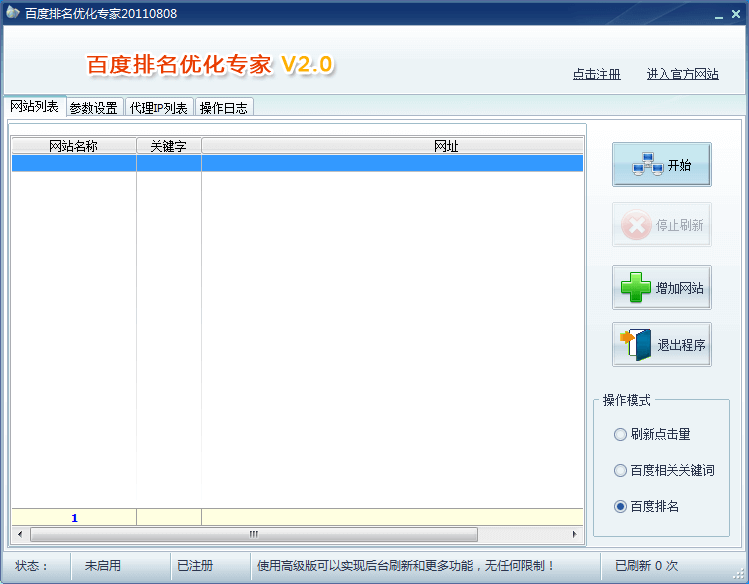Click the scrollbar left arrow
The width and height of the screenshot is (749, 584).
pyautogui.click(x=20, y=534)
